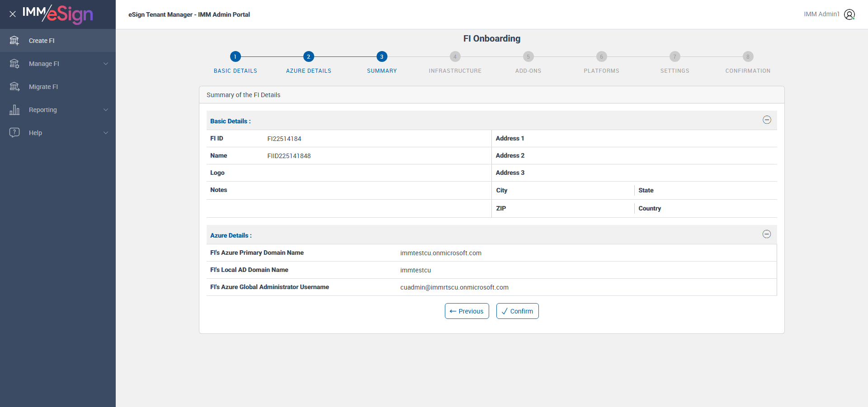Click the Logo label

[x=217, y=173]
